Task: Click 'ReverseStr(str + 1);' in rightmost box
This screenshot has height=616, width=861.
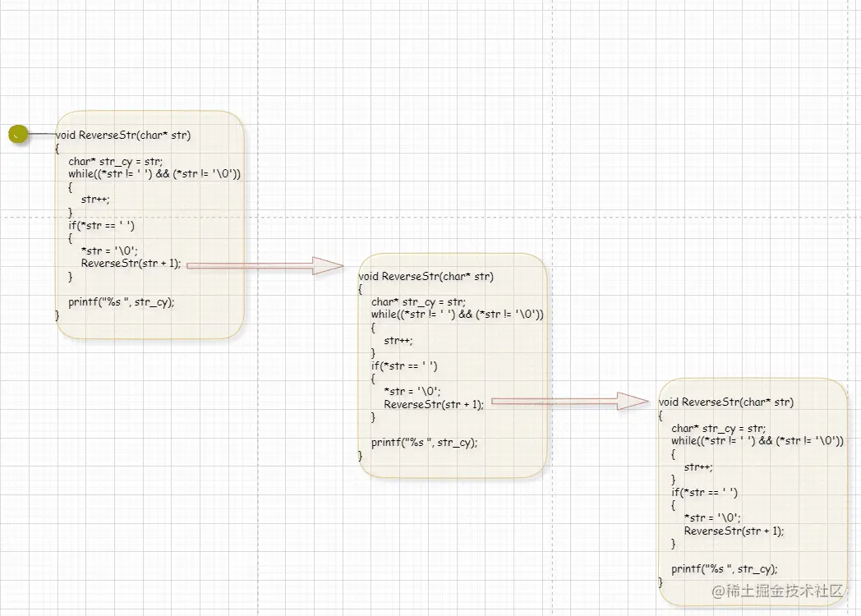Action: (734, 531)
